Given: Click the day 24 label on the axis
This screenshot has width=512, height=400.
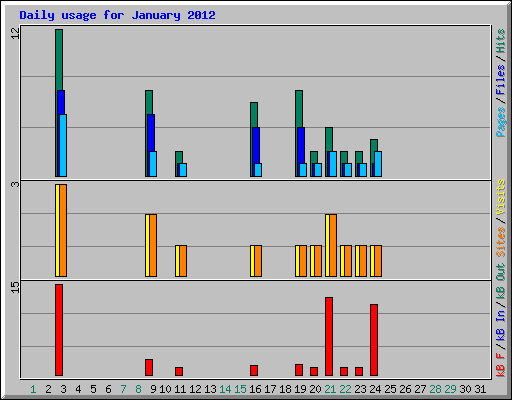Looking at the screenshot, I should pyautogui.click(x=375, y=389).
